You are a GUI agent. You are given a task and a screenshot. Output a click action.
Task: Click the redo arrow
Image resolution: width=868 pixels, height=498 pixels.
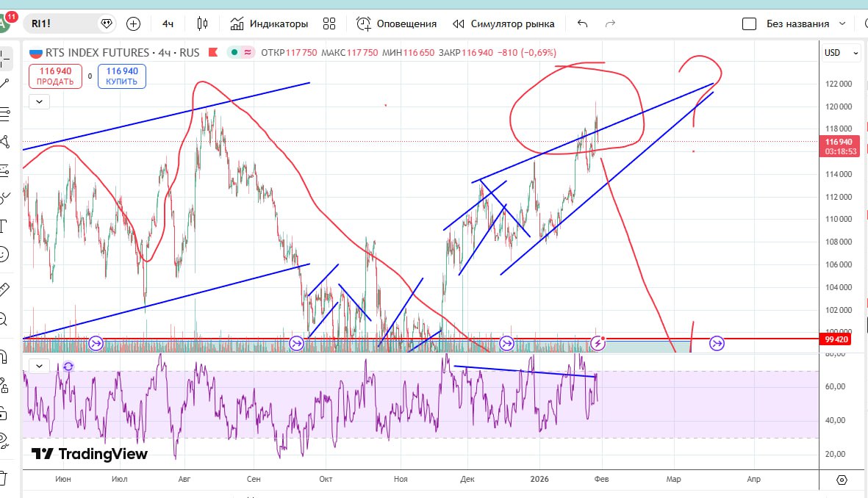tap(610, 24)
